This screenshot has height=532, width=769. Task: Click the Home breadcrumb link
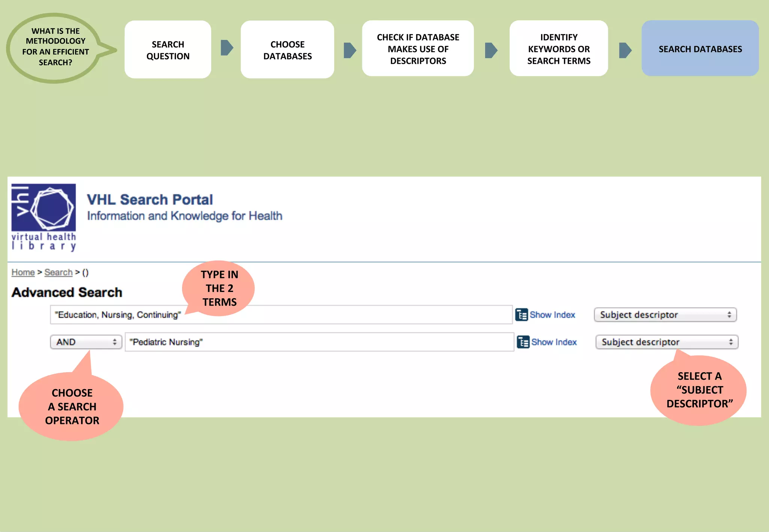point(23,272)
